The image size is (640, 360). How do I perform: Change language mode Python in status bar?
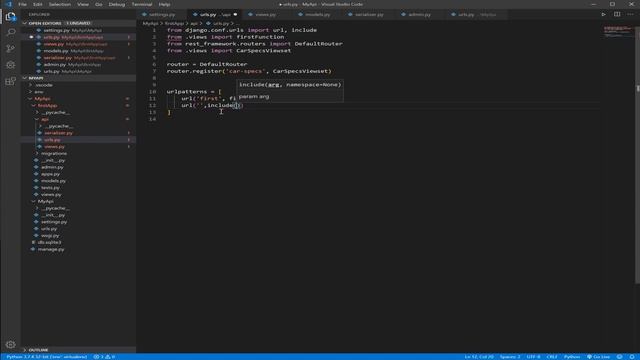572,357
